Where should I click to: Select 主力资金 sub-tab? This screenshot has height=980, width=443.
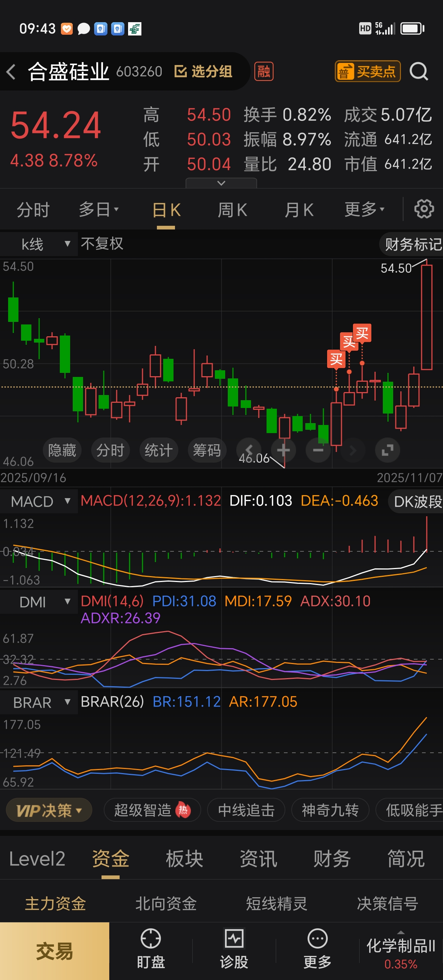(55, 904)
